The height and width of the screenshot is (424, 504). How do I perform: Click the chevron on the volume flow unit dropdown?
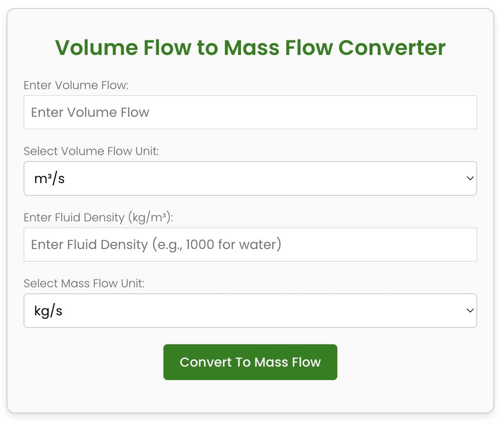tap(469, 178)
